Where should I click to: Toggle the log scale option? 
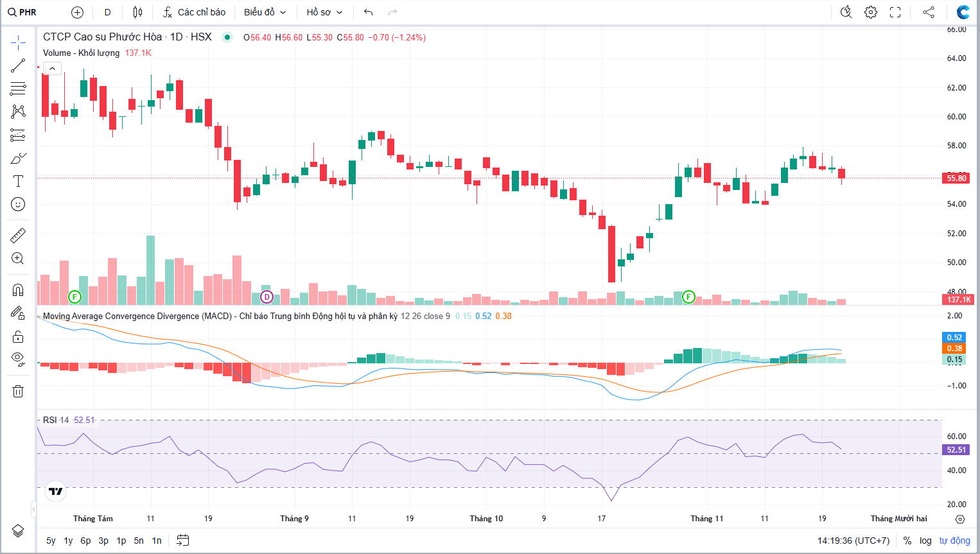click(x=925, y=541)
